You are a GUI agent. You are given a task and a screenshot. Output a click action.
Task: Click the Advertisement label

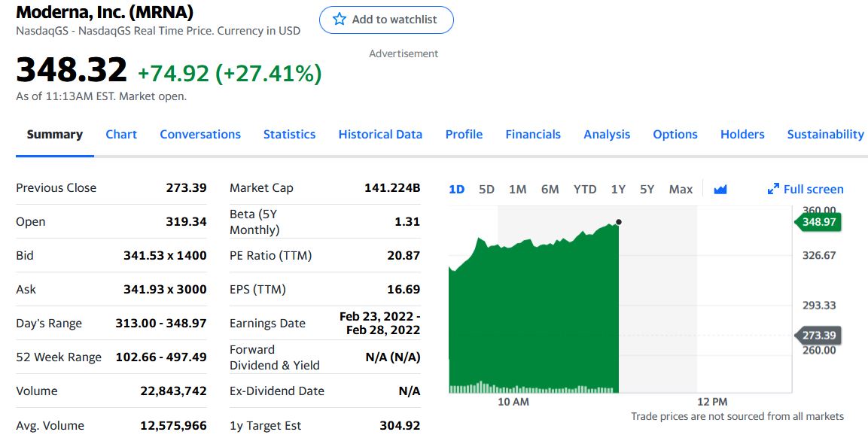point(404,53)
